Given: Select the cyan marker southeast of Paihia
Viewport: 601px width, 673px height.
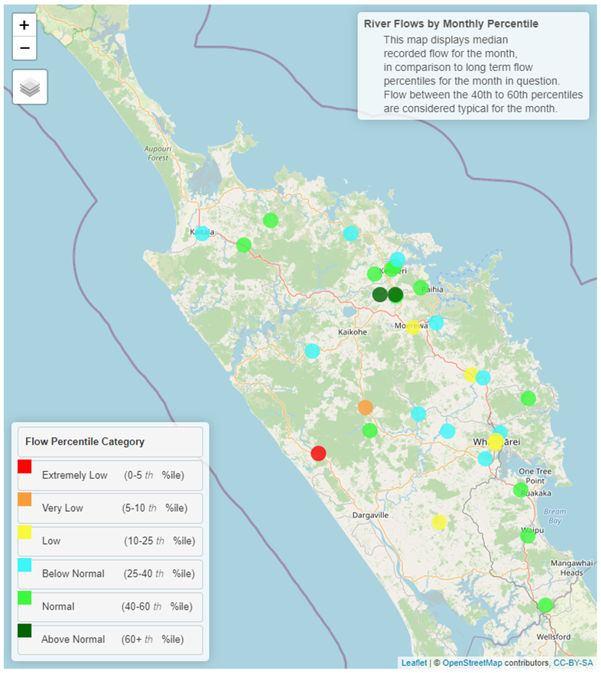Looking at the screenshot, I should coord(436,323).
